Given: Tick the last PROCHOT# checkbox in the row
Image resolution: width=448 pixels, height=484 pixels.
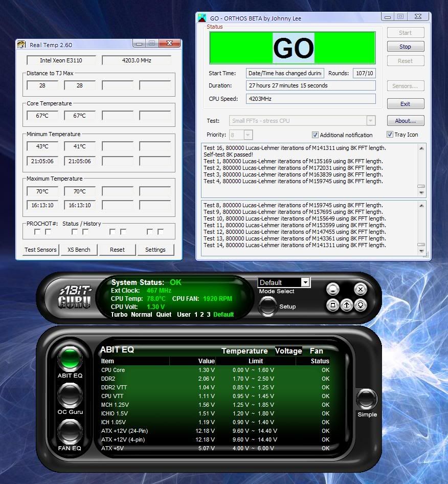Looking at the screenshot, I should tap(161, 231).
